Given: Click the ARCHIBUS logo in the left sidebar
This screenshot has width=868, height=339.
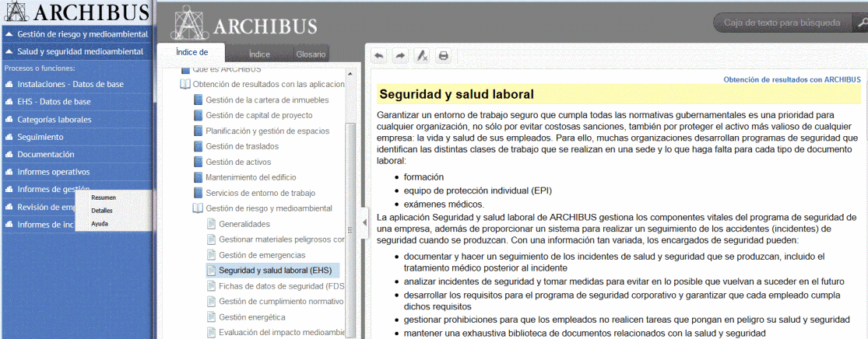Looking at the screenshot, I should pyautogui.click(x=76, y=12).
